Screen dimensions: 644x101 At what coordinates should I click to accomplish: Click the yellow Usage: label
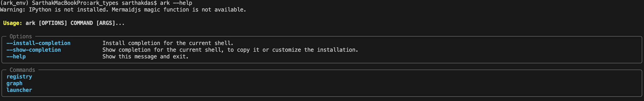click(x=13, y=23)
